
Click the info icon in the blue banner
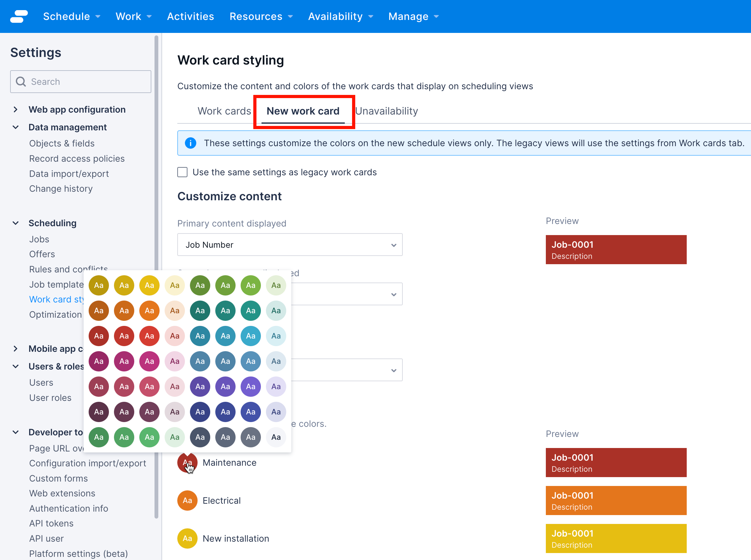(191, 143)
